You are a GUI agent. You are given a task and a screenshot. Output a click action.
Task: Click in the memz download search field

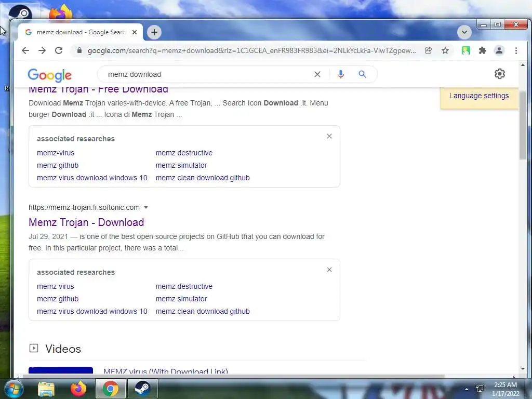207,74
